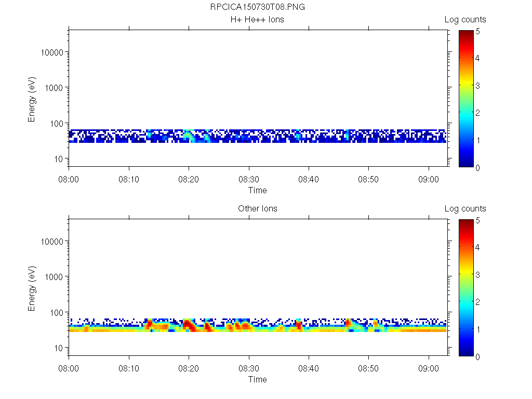Click the 08:50 tick label in top panel
Screen dimensions: 532x399
click(368, 179)
